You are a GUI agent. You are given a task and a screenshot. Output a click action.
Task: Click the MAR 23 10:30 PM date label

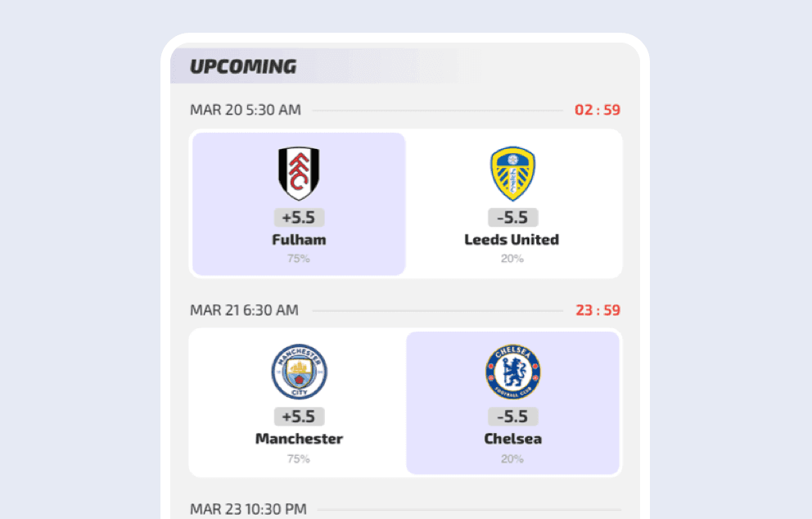tap(248, 509)
